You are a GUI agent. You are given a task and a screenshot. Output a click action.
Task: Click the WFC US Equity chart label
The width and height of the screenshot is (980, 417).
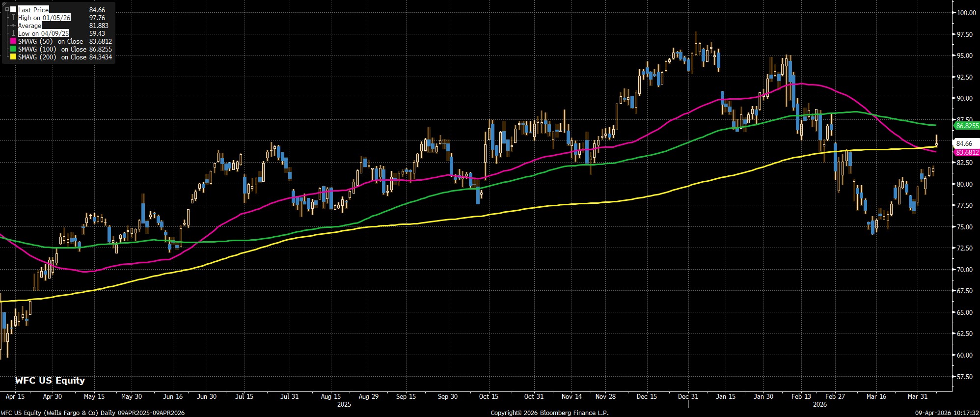coord(50,380)
